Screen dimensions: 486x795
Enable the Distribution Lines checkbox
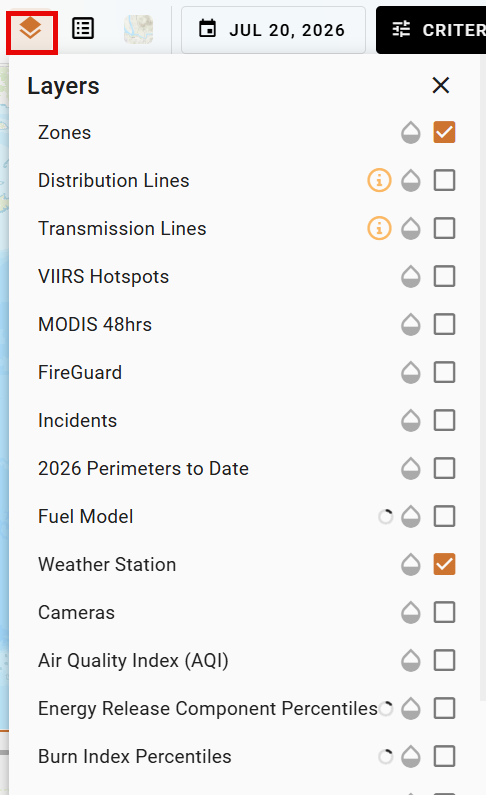(444, 180)
